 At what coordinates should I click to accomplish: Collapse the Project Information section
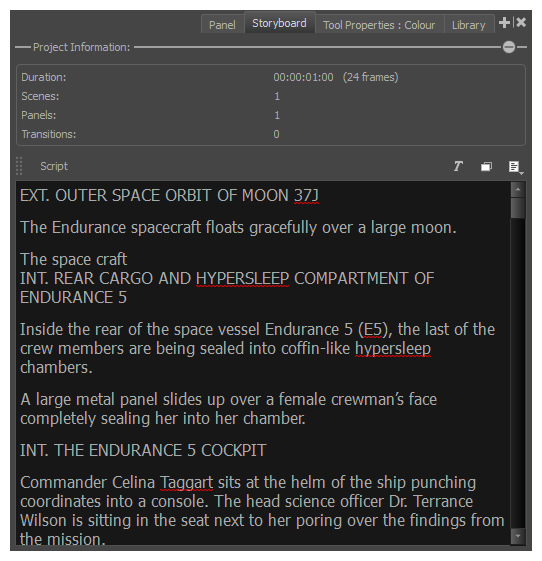pyautogui.click(x=508, y=47)
